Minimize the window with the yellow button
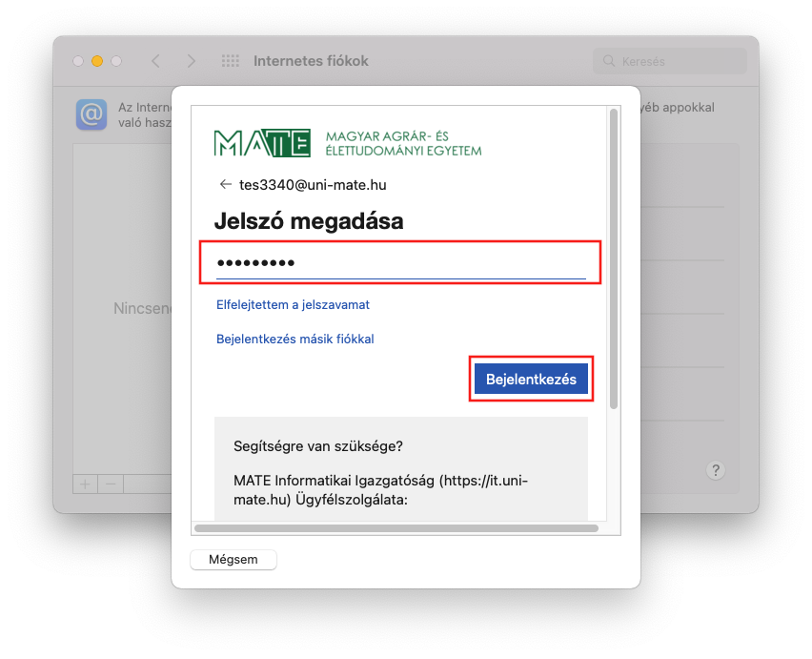 tap(97, 61)
